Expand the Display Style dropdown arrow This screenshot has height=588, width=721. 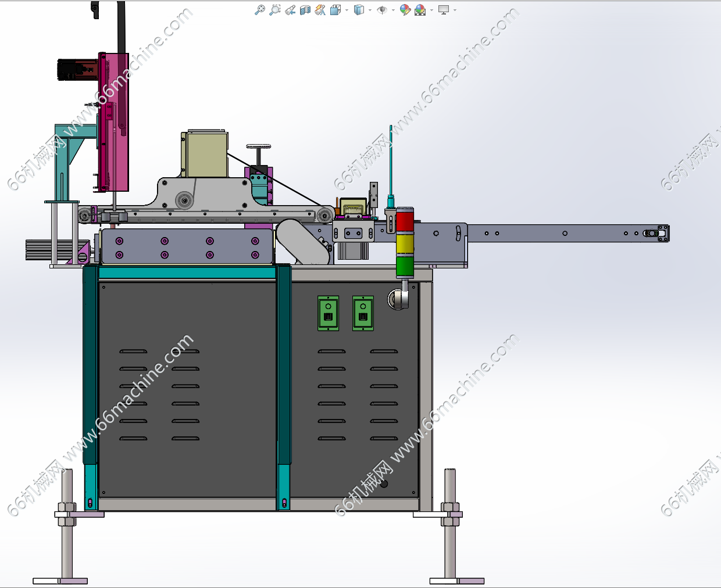click(370, 10)
